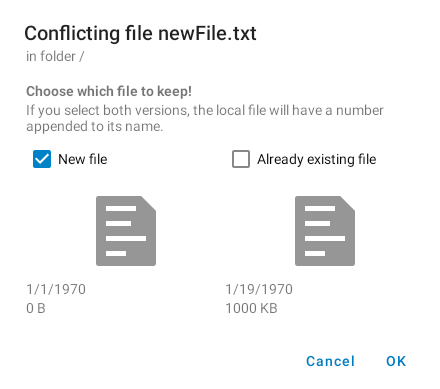Click folded corner of new file icon
Viewport: 440px width, 389px height.
coord(148,204)
